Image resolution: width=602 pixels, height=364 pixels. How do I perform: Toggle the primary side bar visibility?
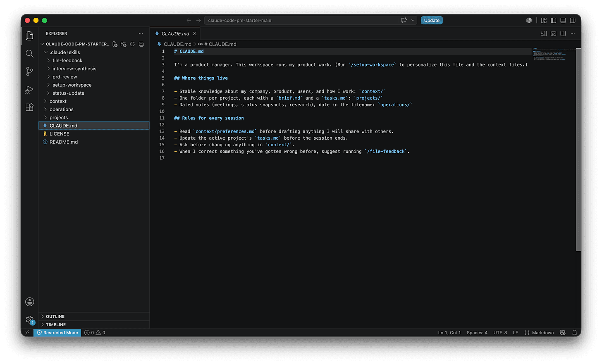[554, 20]
